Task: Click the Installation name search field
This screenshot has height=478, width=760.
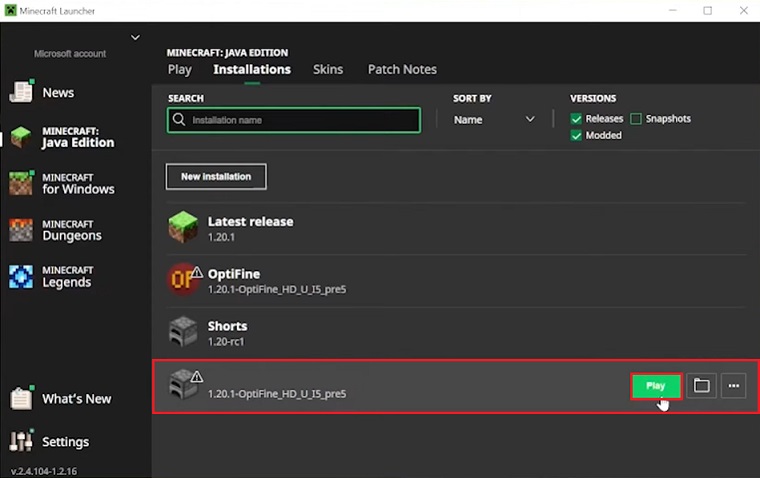Action: click(294, 120)
